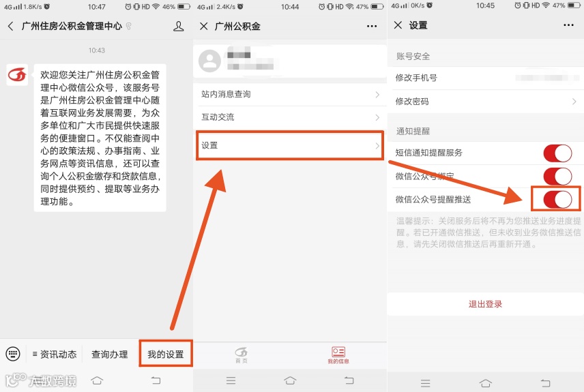Open the 查询办理 menu
The width and height of the screenshot is (584, 392).
click(x=109, y=354)
